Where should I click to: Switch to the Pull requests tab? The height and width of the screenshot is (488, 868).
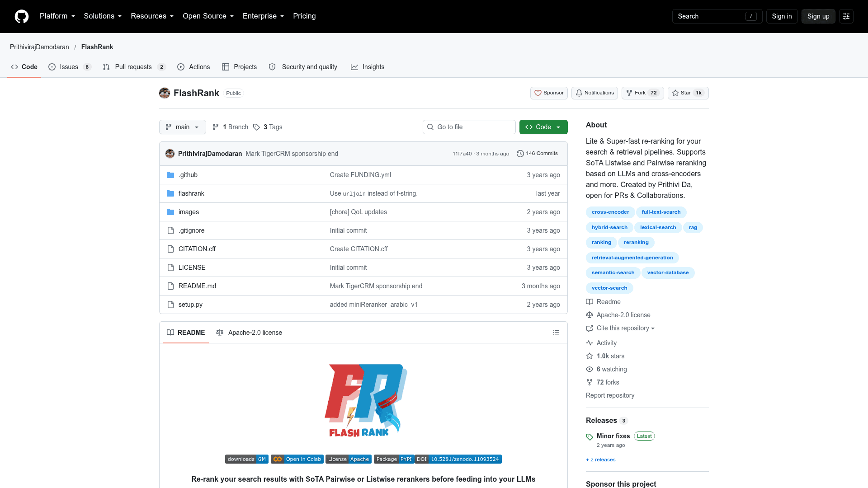134,67
